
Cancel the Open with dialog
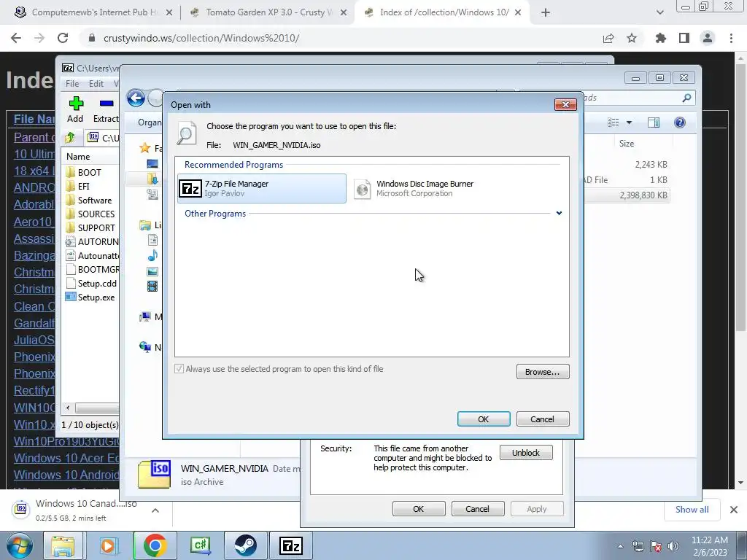point(543,419)
